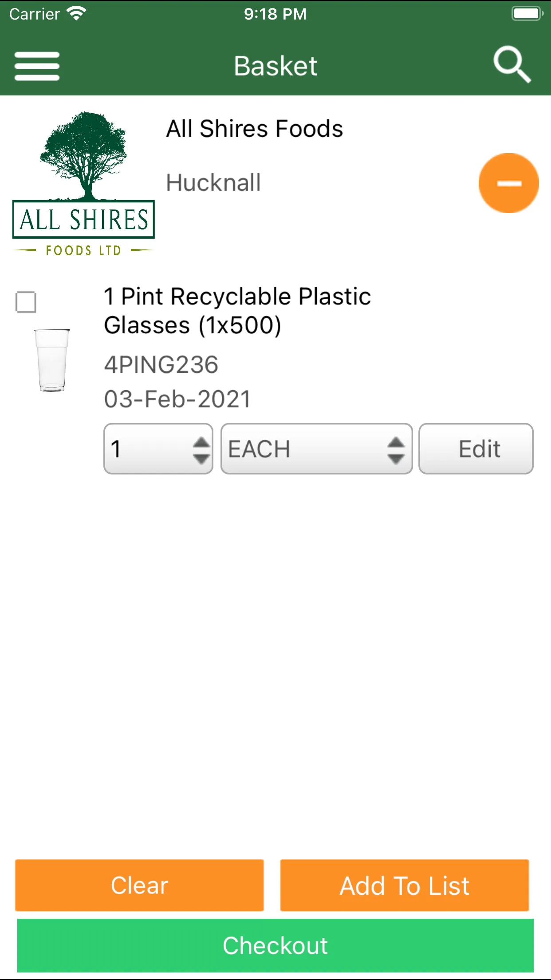Viewport: 551px width, 980px height.
Task: Click the quantity stepper arrows
Action: [201, 449]
